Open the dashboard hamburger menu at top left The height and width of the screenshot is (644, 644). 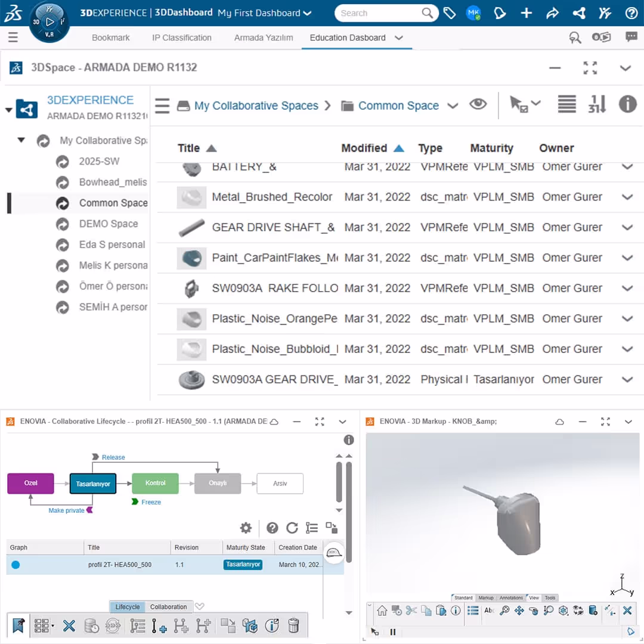[x=13, y=38]
